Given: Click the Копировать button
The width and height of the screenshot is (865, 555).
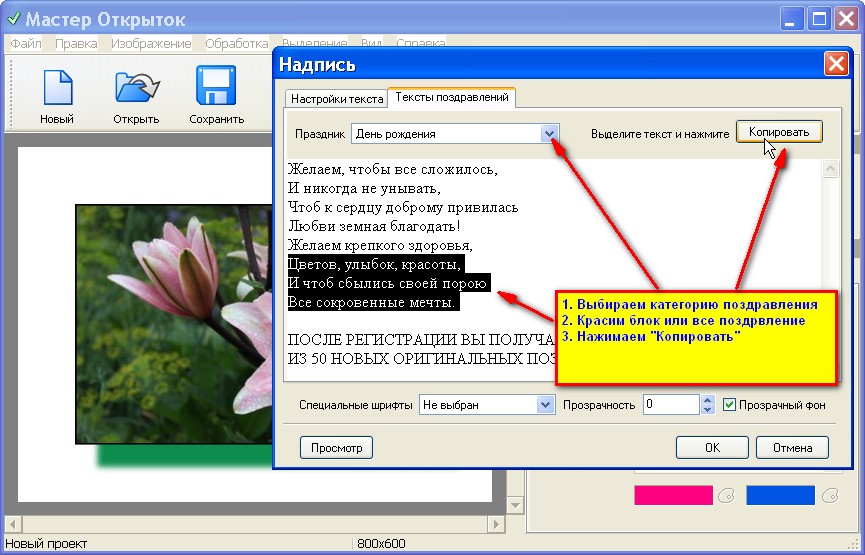Looking at the screenshot, I should coord(779,132).
